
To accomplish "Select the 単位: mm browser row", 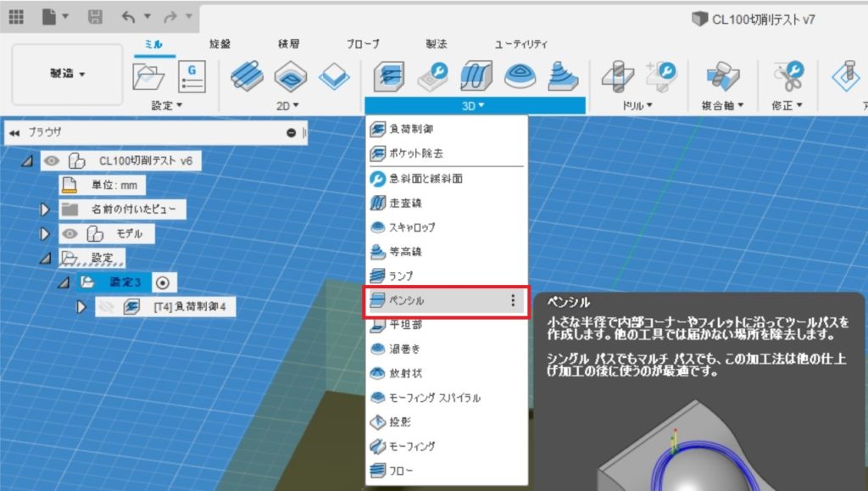I will coord(103,186).
